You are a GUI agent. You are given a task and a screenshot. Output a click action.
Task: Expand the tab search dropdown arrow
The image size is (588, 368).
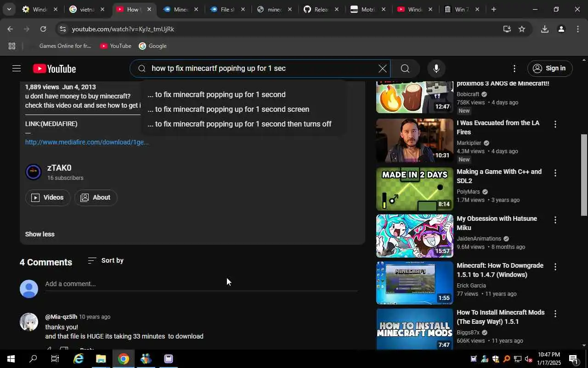[9, 9]
